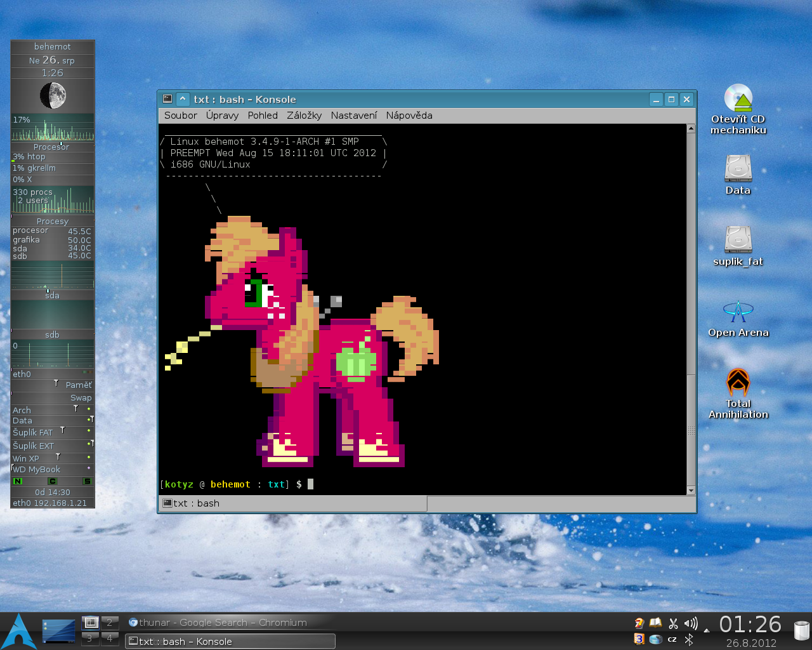The image size is (812, 650).
Task: Open the device notifier disk tray icon
Action: (x=656, y=639)
